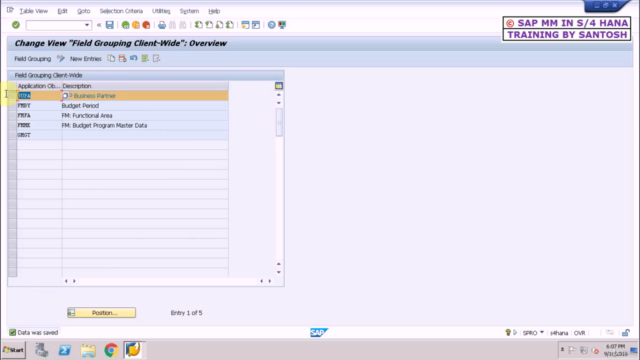Open Find with the first binoculars icon
640x360 pixels.
pos(172,25)
